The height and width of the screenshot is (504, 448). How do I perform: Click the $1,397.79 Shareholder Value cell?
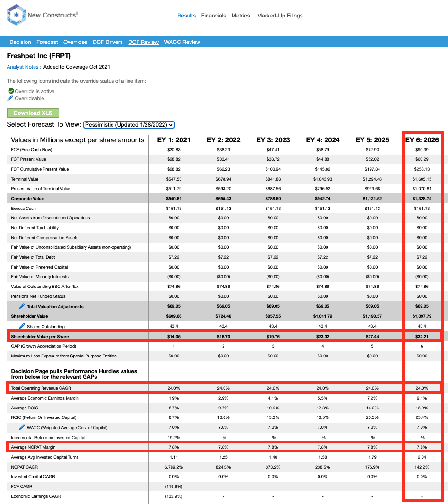pyautogui.click(x=422, y=316)
